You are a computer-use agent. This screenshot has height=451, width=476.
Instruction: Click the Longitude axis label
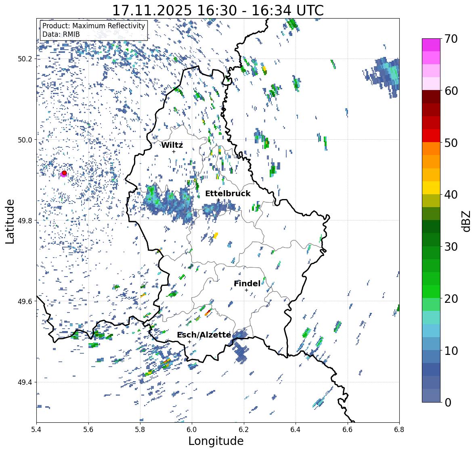click(216, 441)
